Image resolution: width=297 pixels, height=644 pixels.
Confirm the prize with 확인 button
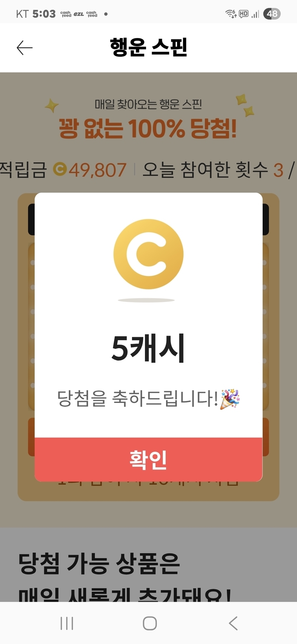pyautogui.click(x=148, y=459)
